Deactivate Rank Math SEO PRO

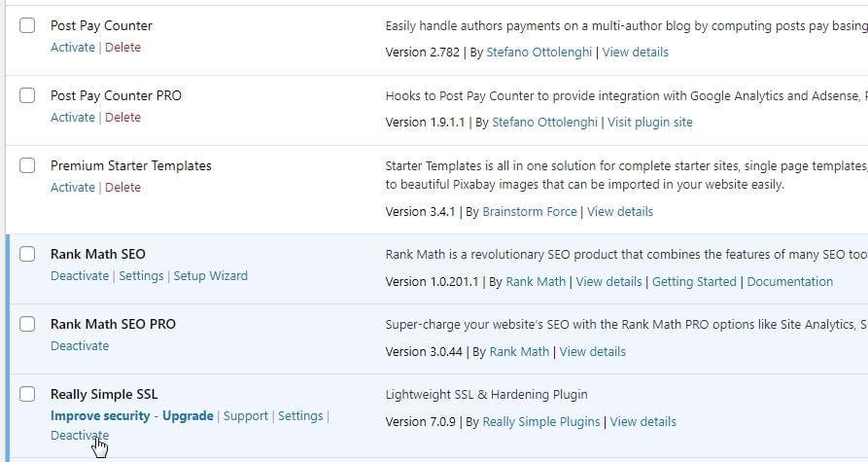pyautogui.click(x=80, y=346)
